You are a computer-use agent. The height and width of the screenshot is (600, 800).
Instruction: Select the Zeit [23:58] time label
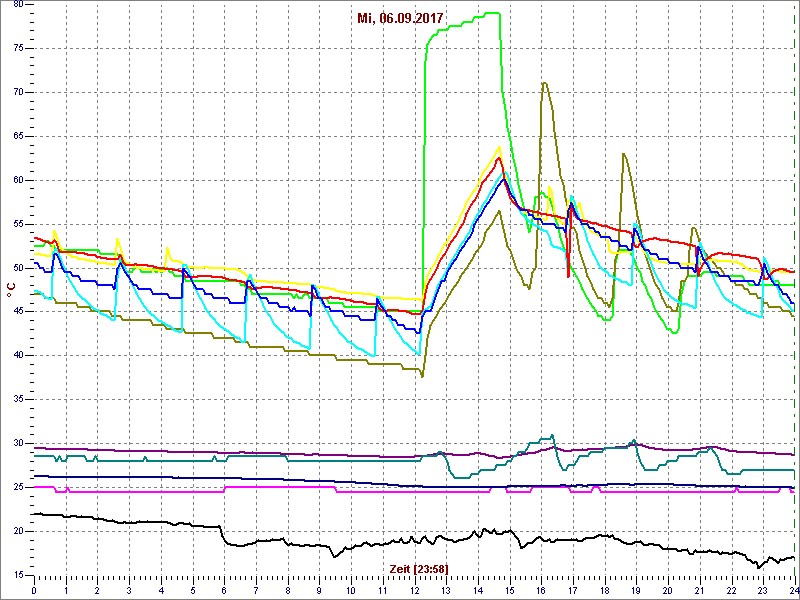[419, 568]
